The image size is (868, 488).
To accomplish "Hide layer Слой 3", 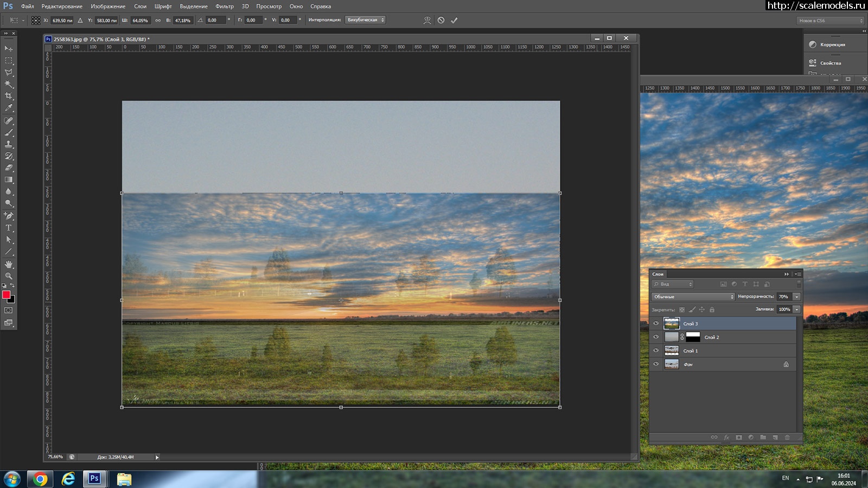I will 656,324.
